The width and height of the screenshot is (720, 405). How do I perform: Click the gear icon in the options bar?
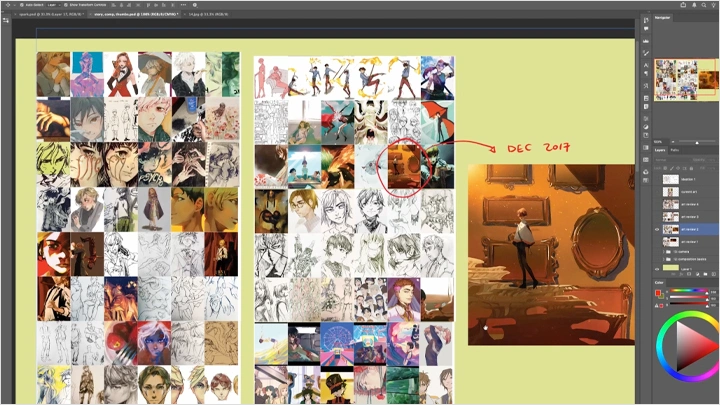click(195, 5)
